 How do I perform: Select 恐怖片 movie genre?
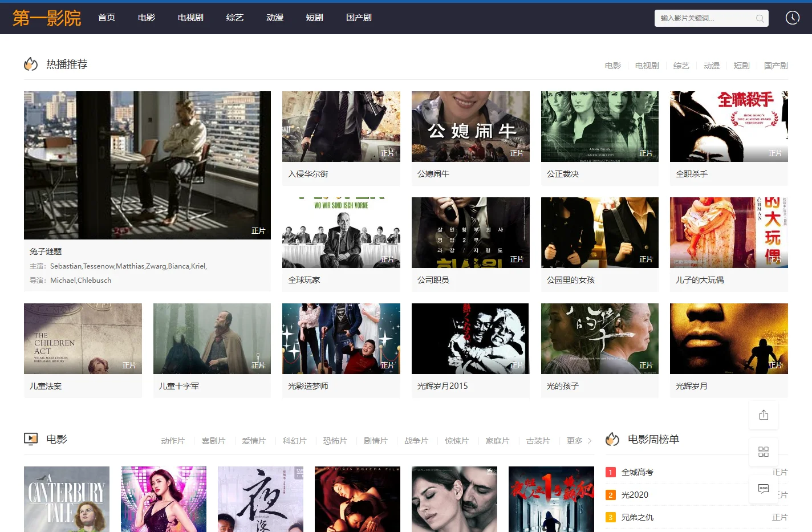(335, 441)
